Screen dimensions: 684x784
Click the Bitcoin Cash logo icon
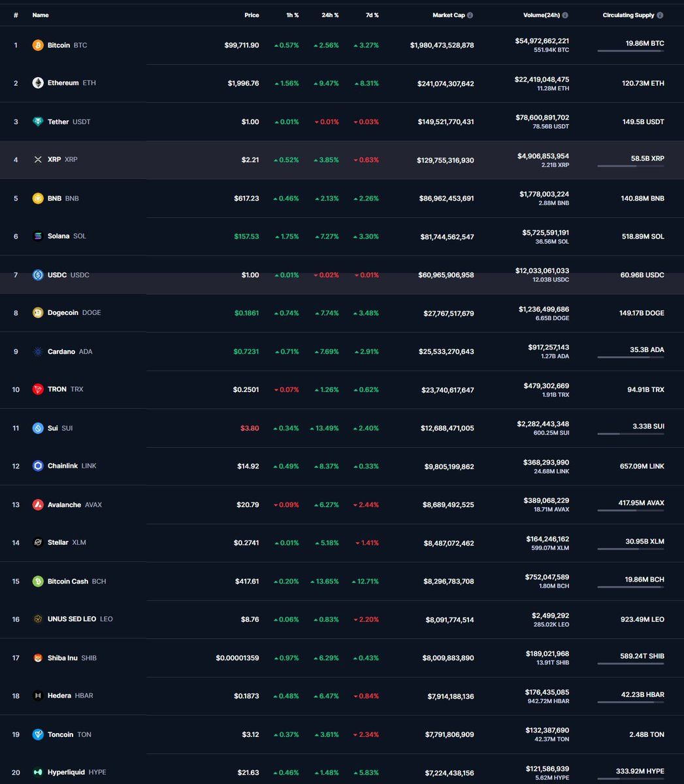(x=38, y=581)
